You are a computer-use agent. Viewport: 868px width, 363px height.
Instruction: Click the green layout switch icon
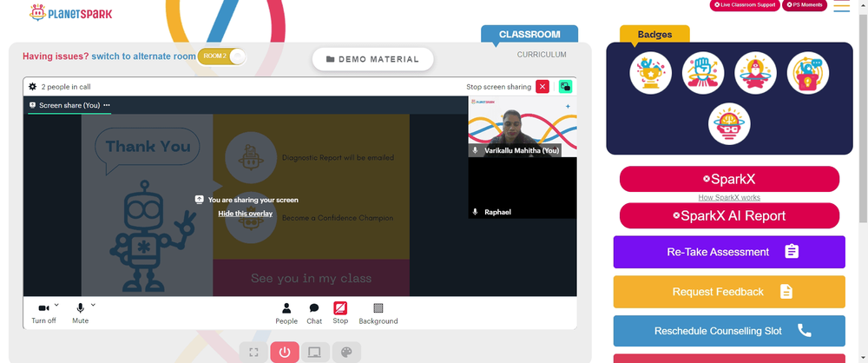click(565, 87)
